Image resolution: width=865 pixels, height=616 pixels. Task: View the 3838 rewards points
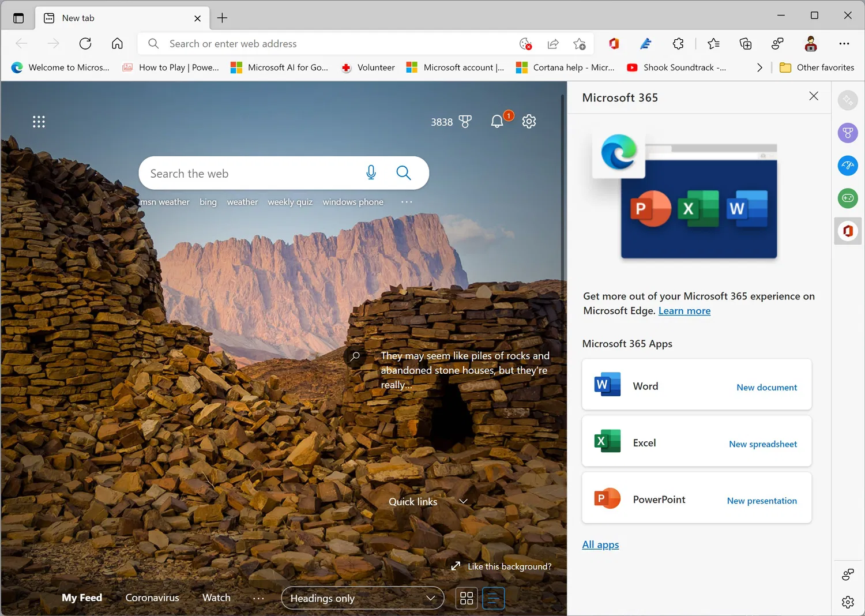click(x=451, y=122)
